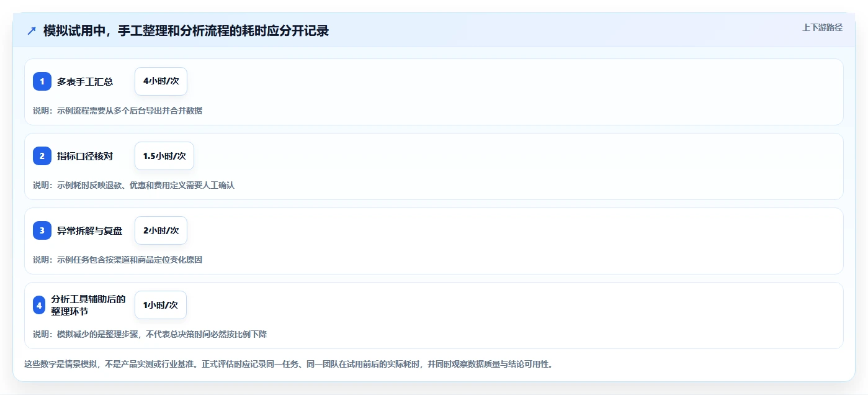Click the note 模拟减少的是整理步骤
Viewport: 868px width, 395px height.
(150, 334)
